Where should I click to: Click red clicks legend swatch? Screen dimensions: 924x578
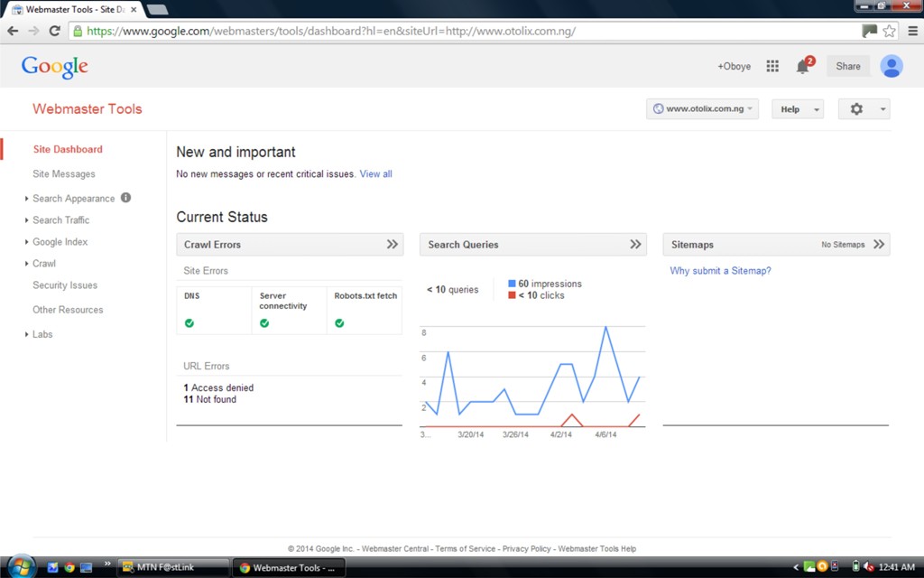tap(513, 295)
